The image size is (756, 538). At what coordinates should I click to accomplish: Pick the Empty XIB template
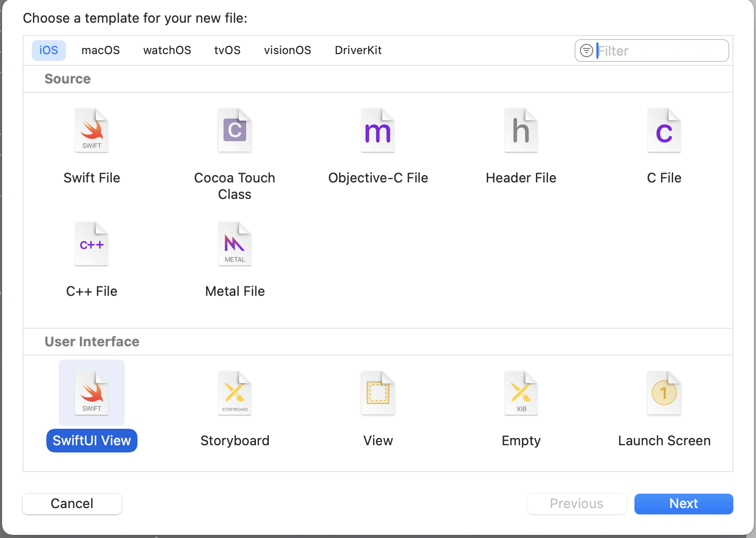(521, 393)
